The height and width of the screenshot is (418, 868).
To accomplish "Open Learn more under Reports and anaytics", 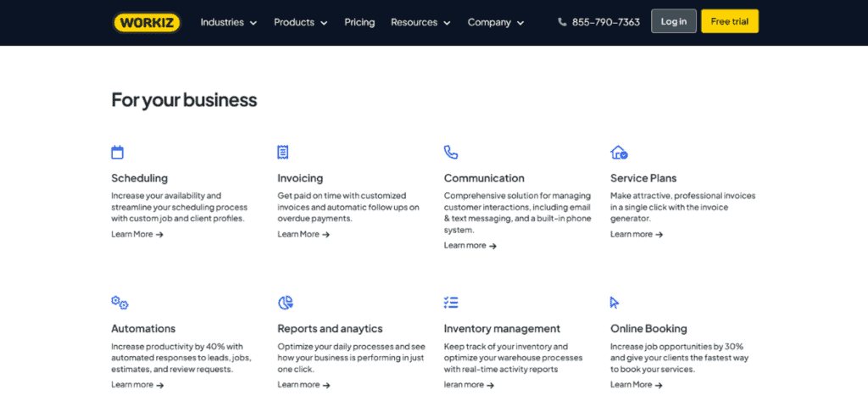I will 303,385.
